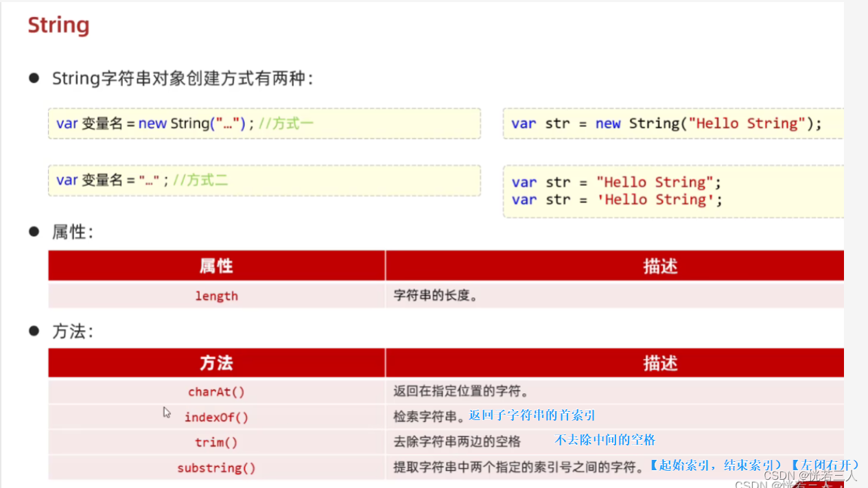The image size is (868, 488).
Task: Click the description "去除字符串两边的空格"
Action: click(x=457, y=442)
